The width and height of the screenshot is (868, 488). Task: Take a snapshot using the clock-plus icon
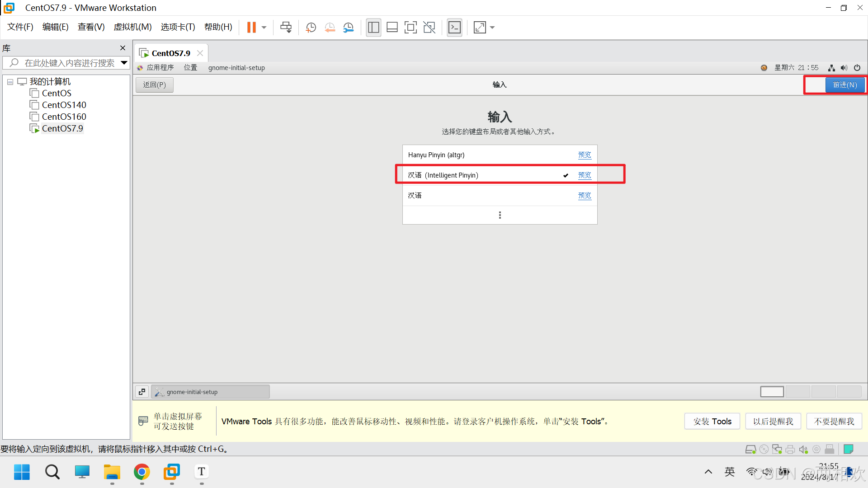point(311,28)
